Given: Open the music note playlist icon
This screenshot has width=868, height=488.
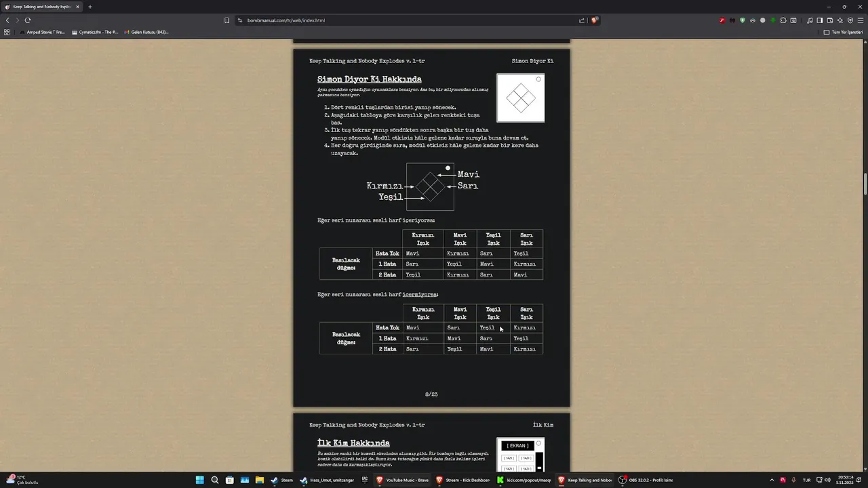Looking at the screenshot, I should (x=810, y=20).
